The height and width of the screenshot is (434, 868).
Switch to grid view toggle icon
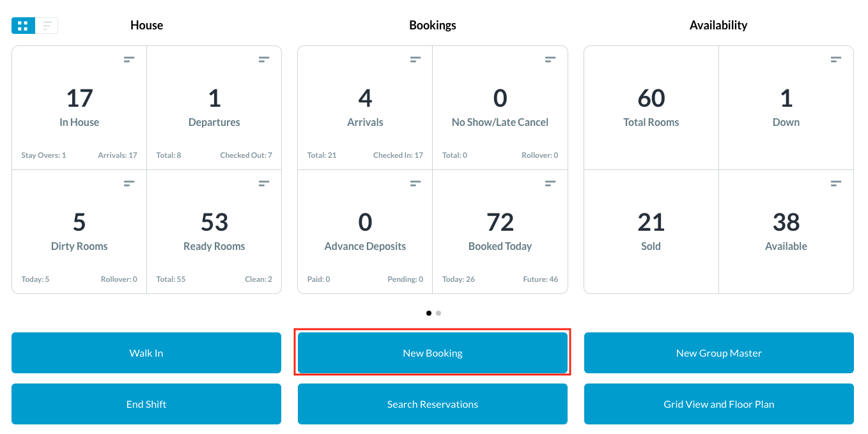tap(23, 26)
